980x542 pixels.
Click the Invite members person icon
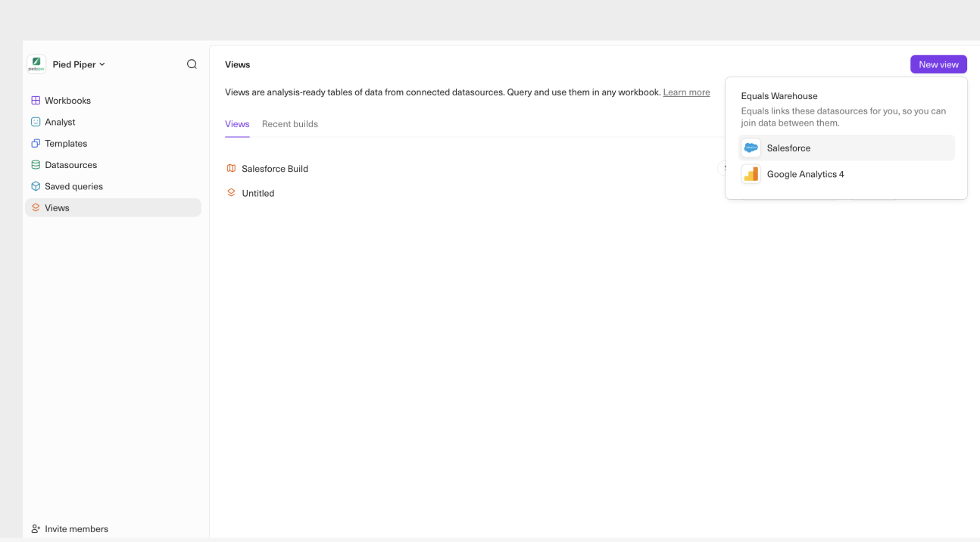click(x=36, y=529)
